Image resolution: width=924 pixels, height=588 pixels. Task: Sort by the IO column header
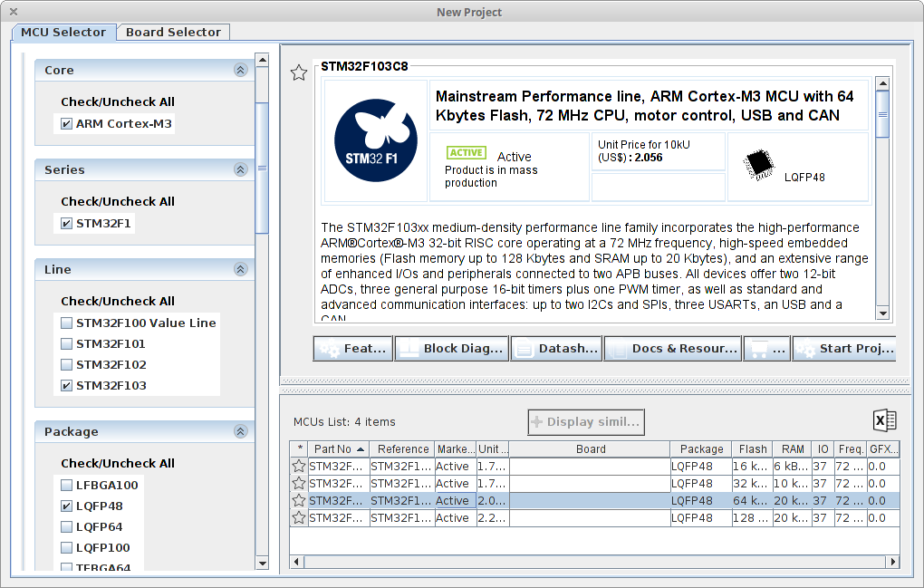click(x=823, y=449)
